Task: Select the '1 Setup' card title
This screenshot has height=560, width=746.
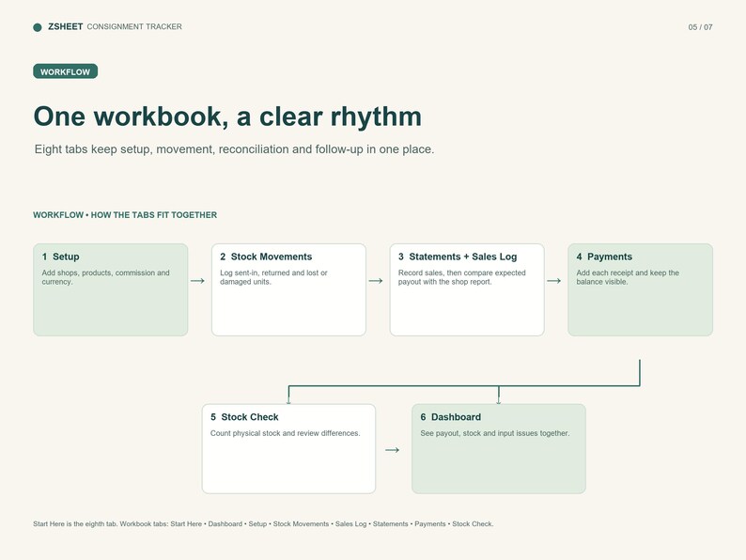Action: pos(60,257)
